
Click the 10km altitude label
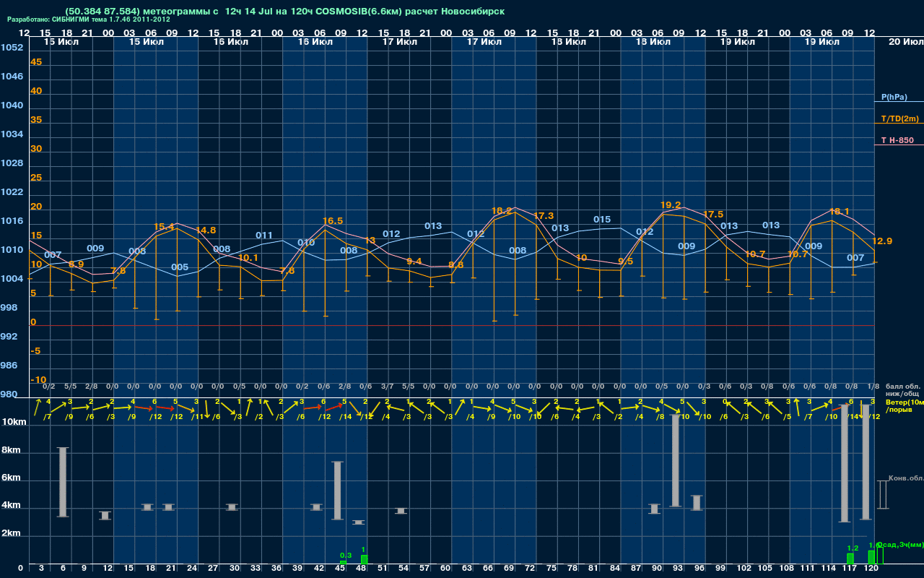click(x=14, y=422)
